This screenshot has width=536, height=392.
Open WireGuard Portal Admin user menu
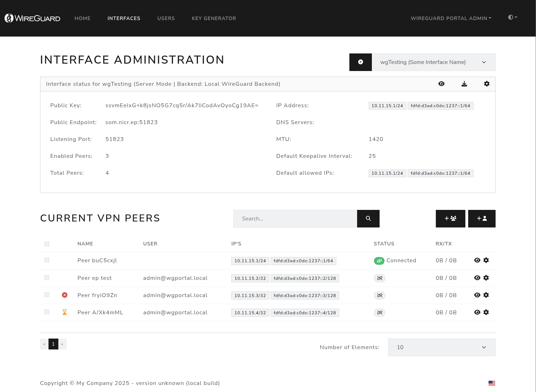tap(451, 18)
